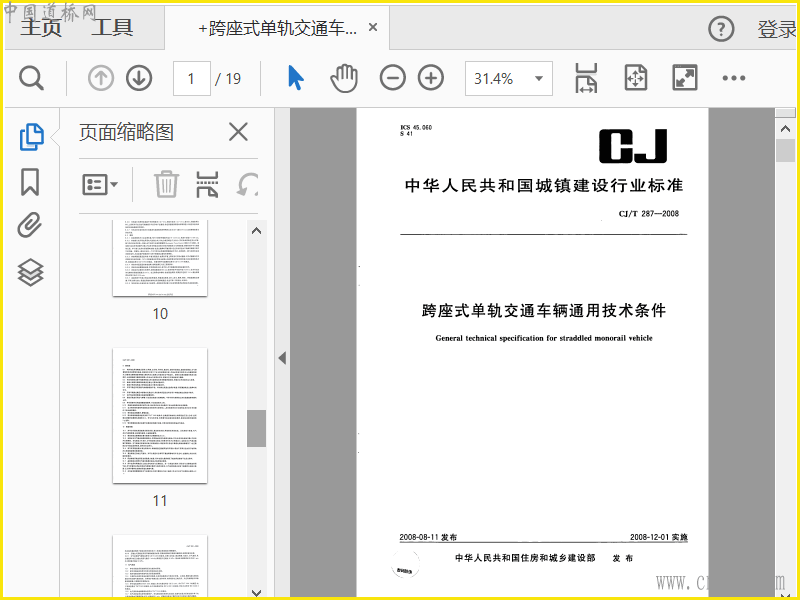800x600 pixels.
Task: Activate the hand pan tool
Action: click(x=344, y=79)
